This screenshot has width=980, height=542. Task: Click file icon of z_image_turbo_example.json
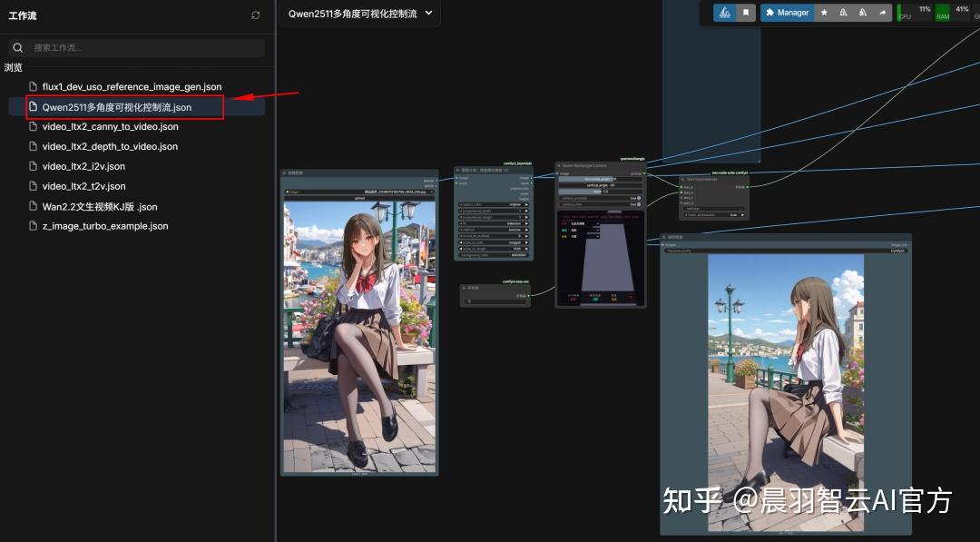[x=34, y=226]
